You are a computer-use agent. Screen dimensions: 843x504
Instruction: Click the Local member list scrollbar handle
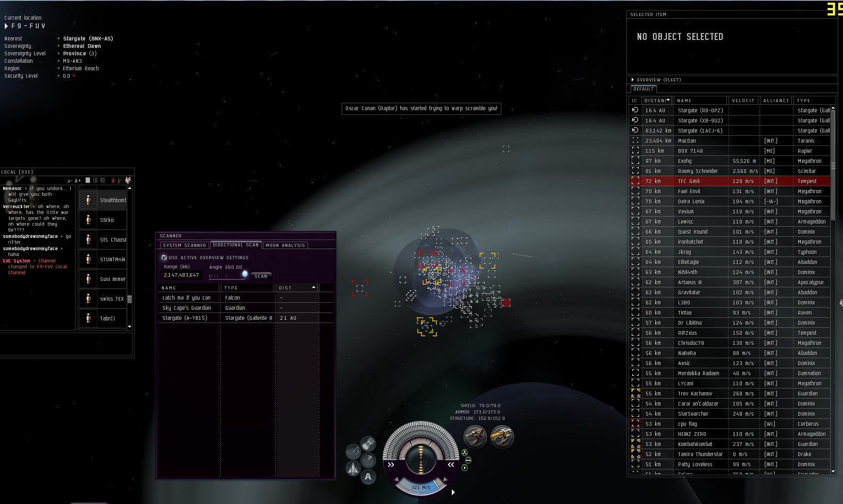[x=129, y=299]
